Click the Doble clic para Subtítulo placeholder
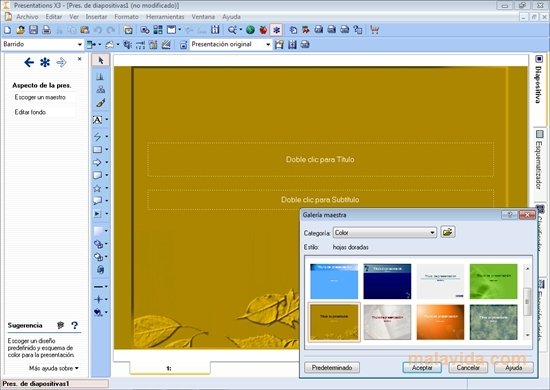The height and width of the screenshot is (390, 550). pos(320,200)
